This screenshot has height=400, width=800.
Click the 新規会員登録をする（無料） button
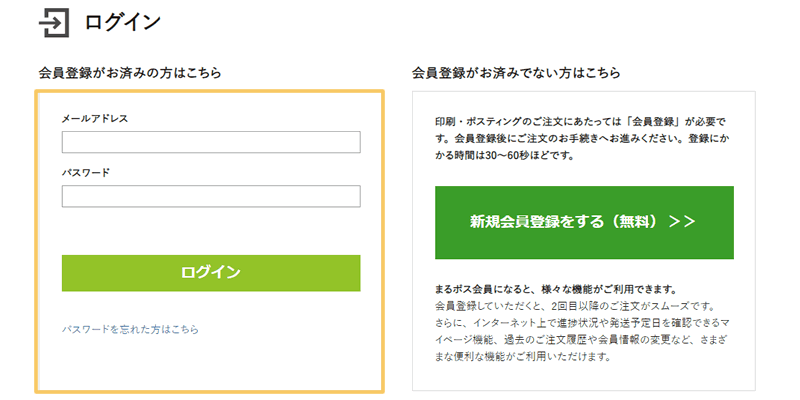coord(584,222)
